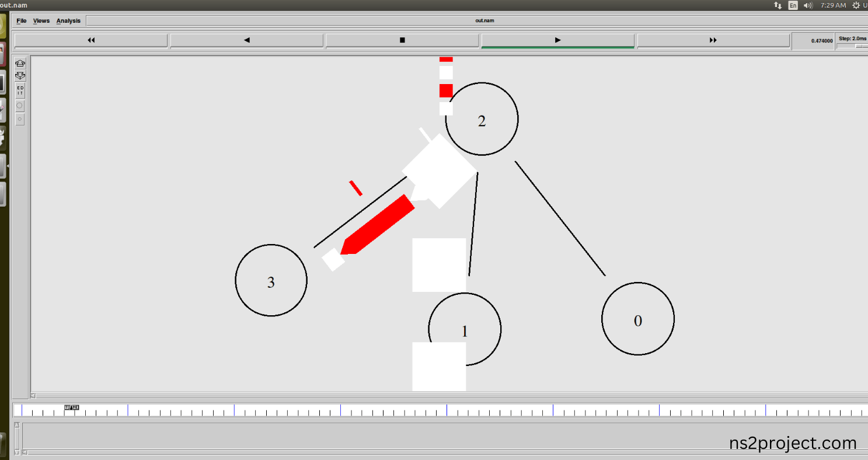Open the Analysis menu
The image size is (868, 460).
[x=68, y=20]
